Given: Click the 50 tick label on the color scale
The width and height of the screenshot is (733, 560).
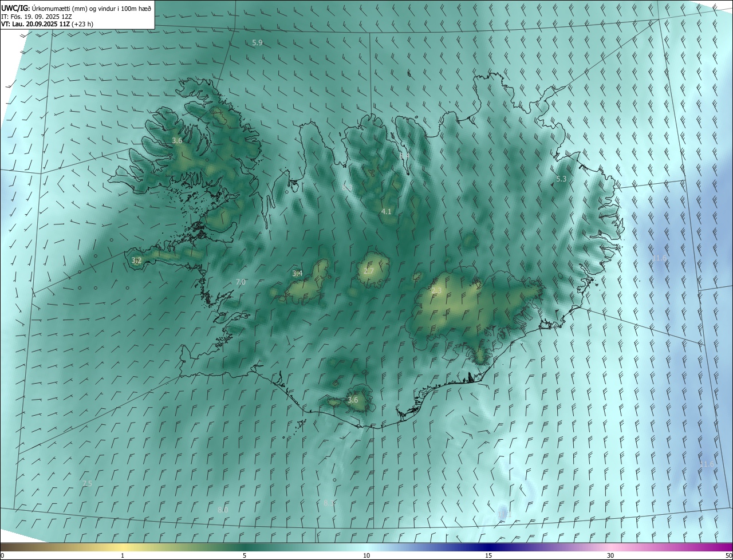Looking at the screenshot, I should 728,555.
